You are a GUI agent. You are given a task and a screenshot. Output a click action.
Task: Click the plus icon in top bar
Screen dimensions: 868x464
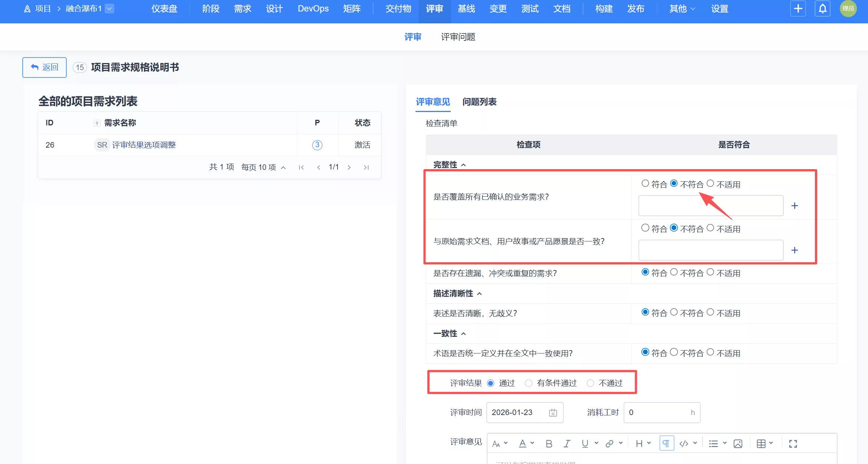coord(798,9)
